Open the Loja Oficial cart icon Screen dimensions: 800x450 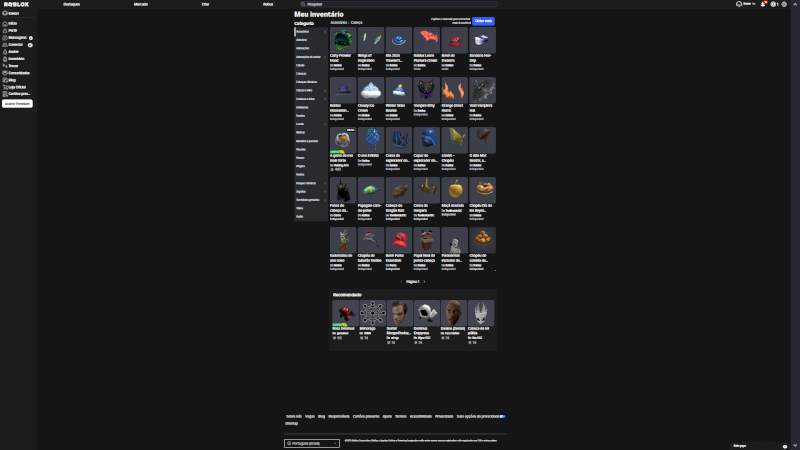[x=5, y=87]
